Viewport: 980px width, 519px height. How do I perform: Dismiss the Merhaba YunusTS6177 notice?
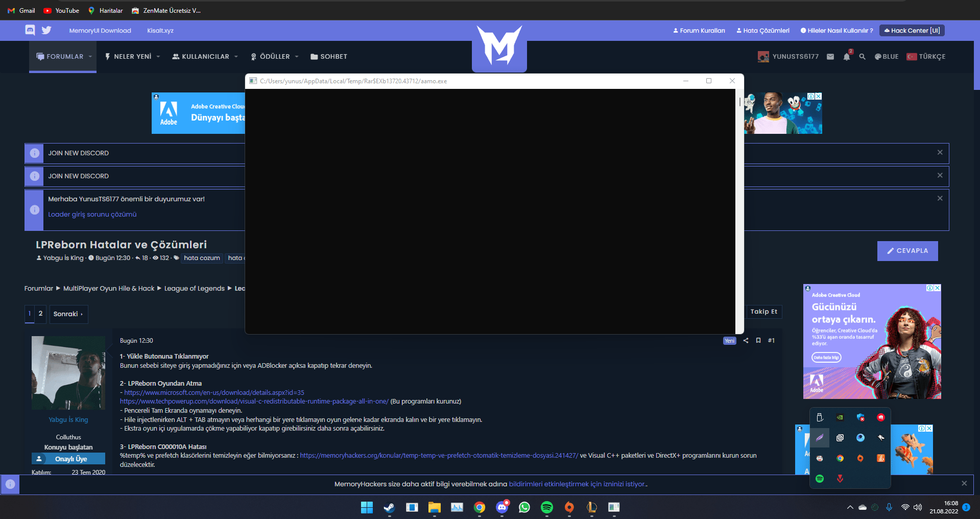click(940, 198)
